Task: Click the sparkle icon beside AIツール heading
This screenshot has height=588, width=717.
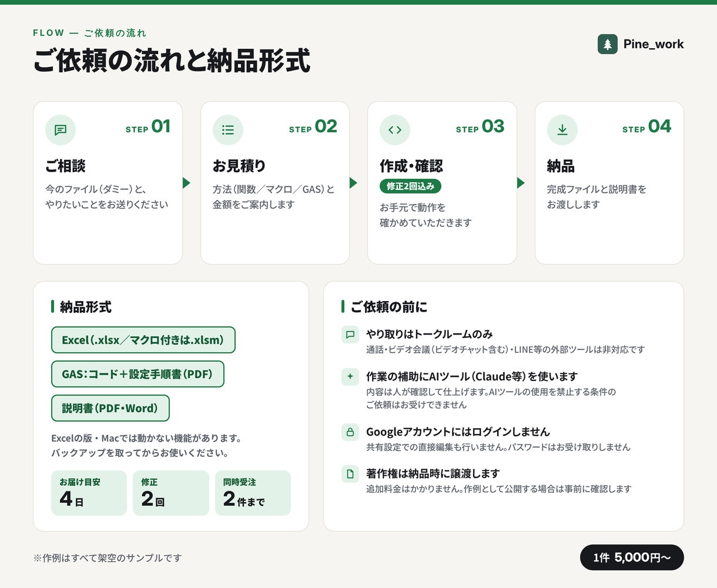Action: 350,377
